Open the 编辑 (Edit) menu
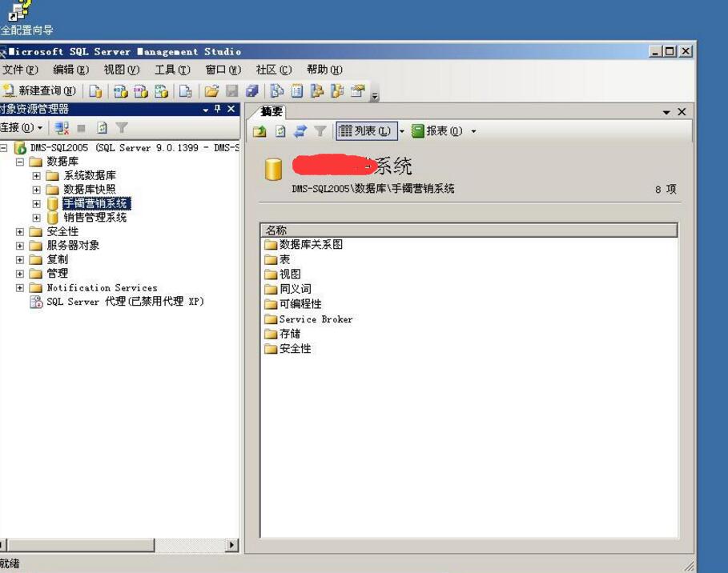Image resolution: width=728 pixels, height=573 pixels. point(70,70)
